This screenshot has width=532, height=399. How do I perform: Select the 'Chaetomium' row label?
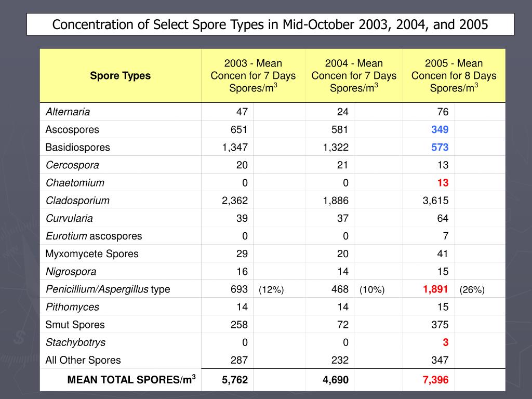point(75,182)
